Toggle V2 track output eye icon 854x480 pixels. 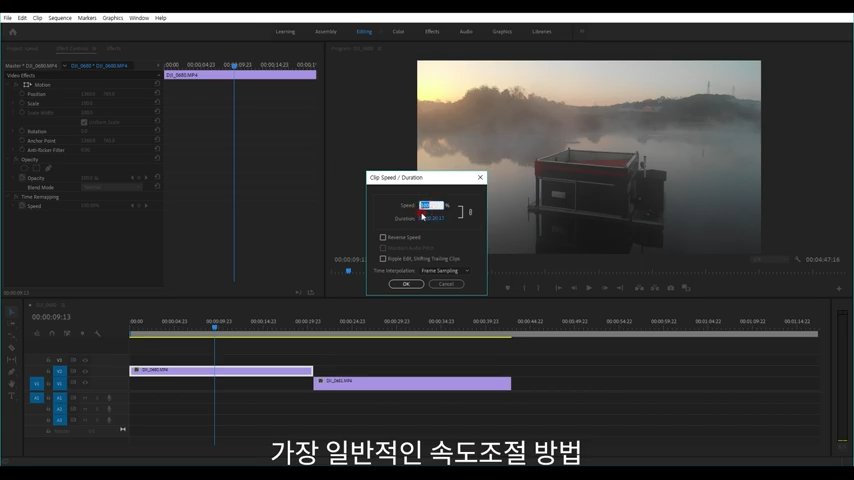[85, 371]
